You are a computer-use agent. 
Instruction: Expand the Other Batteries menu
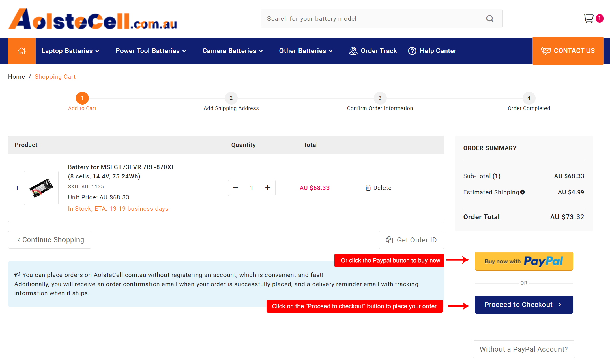pyautogui.click(x=306, y=51)
